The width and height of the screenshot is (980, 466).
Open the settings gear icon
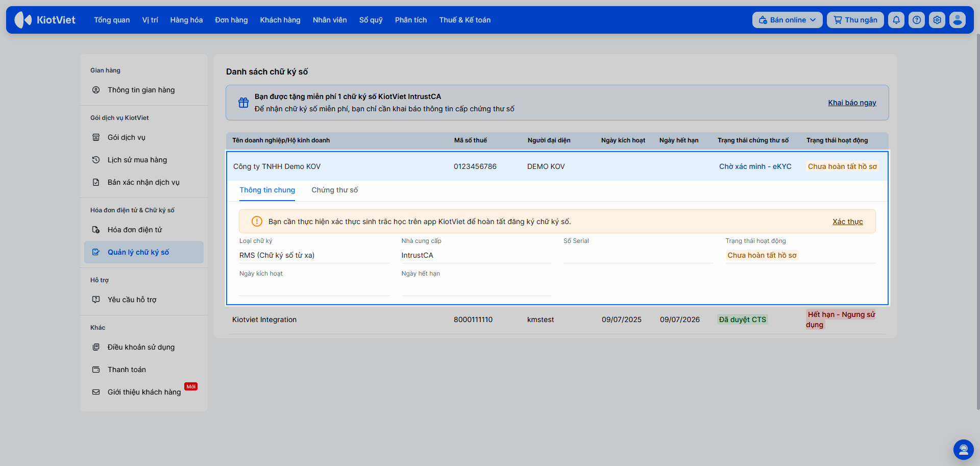(937, 20)
